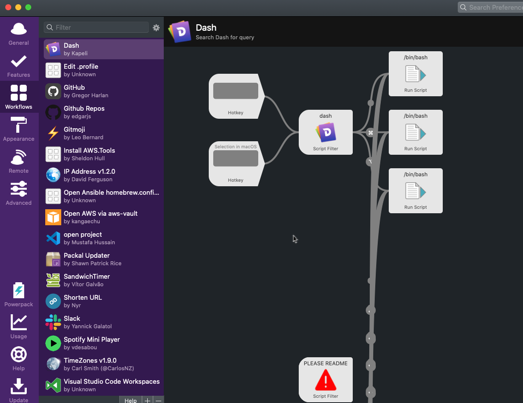523x403 pixels.
Task: Click the Search Preferences field
Action: pos(490,7)
